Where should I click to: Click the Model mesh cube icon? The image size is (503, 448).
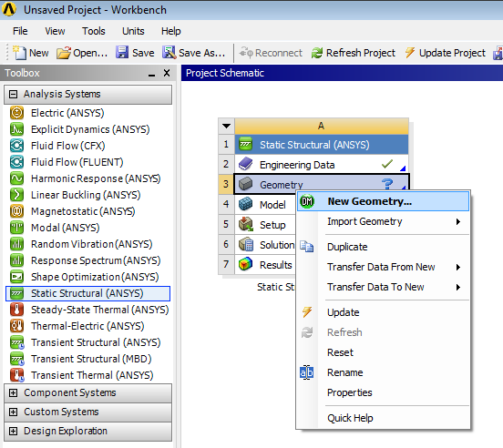pos(246,204)
